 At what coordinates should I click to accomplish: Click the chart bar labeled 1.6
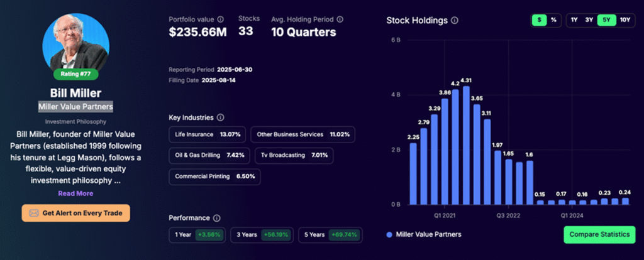coord(530,183)
